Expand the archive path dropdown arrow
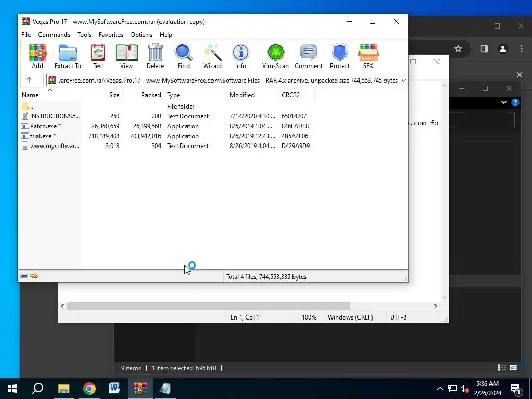 click(x=403, y=81)
